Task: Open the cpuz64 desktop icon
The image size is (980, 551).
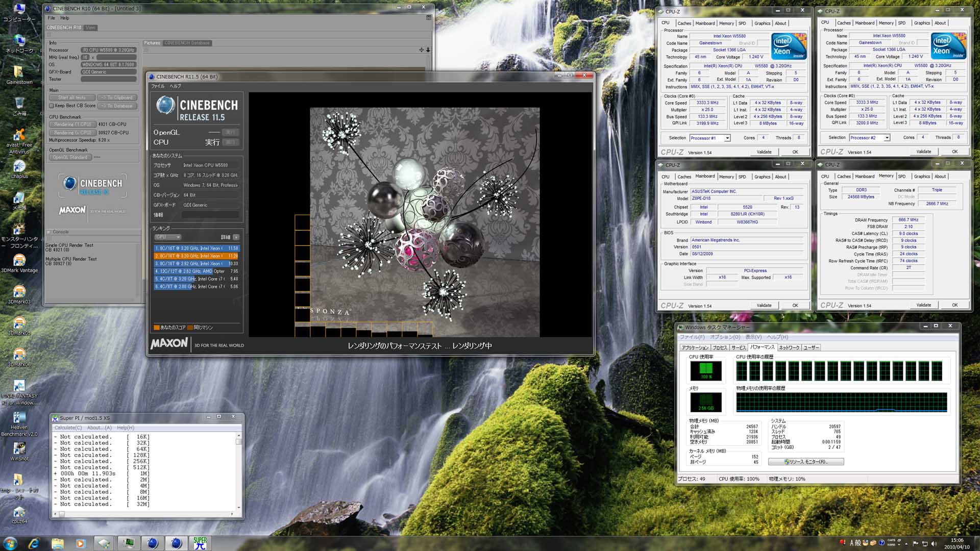Action: (x=19, y=512)
